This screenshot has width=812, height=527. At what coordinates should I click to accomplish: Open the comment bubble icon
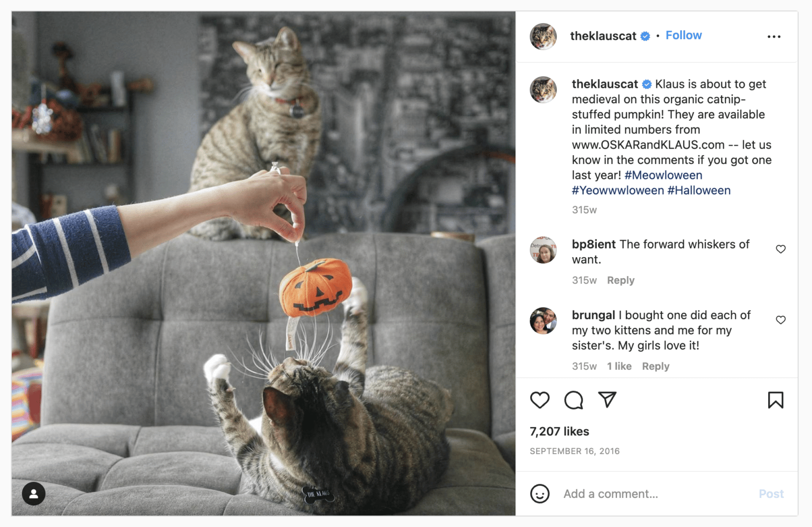[574, 400]
